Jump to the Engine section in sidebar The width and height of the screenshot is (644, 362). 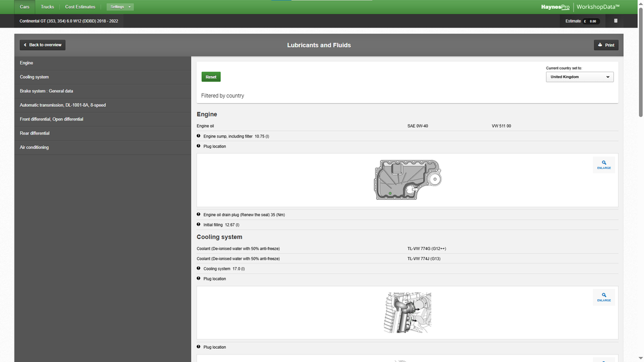(103, 63)
